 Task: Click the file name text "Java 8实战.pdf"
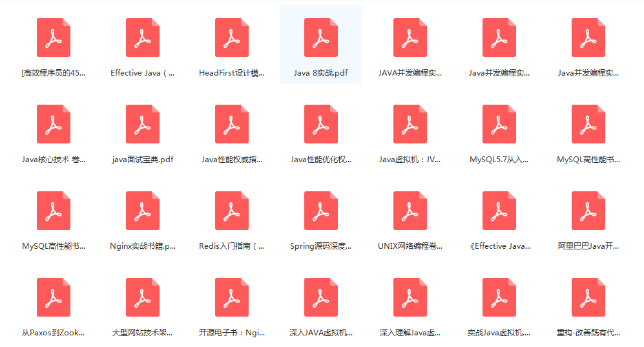(321, 73)
